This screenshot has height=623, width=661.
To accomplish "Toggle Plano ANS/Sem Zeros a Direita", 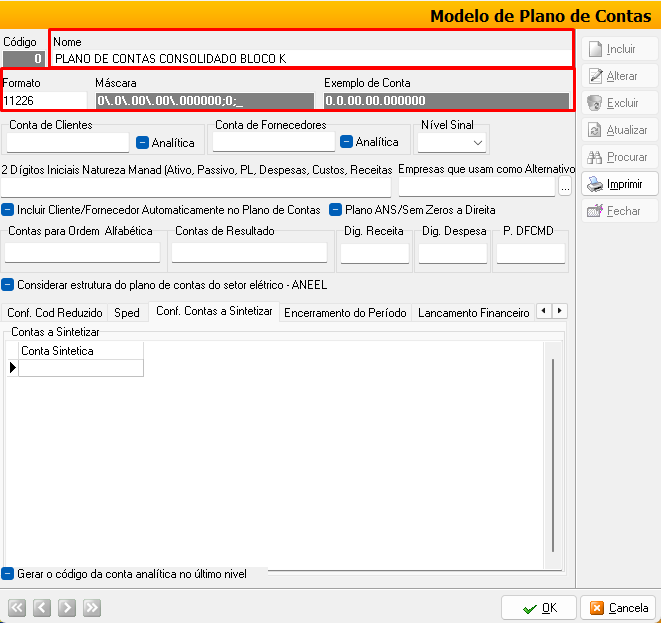I will tap(335, 209).
